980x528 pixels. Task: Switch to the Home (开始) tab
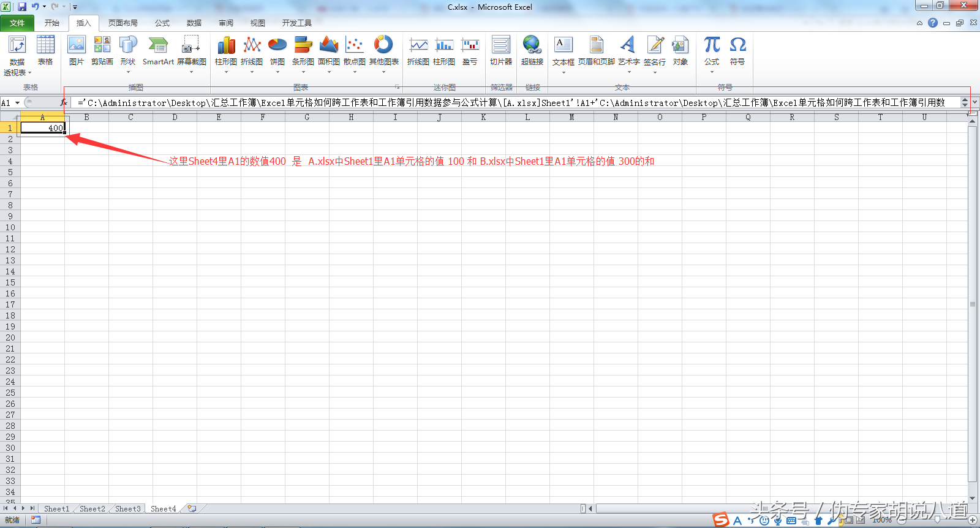point(52,23)
